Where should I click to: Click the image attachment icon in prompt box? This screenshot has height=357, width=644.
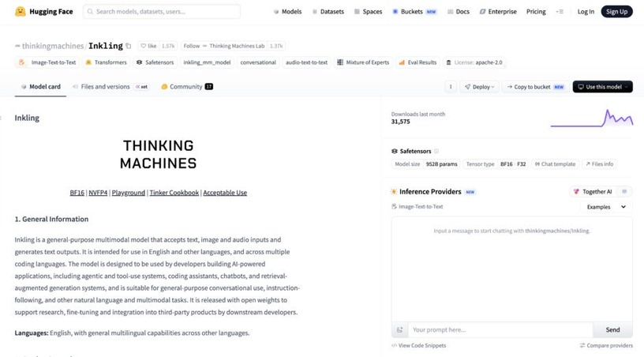point(399,330)
